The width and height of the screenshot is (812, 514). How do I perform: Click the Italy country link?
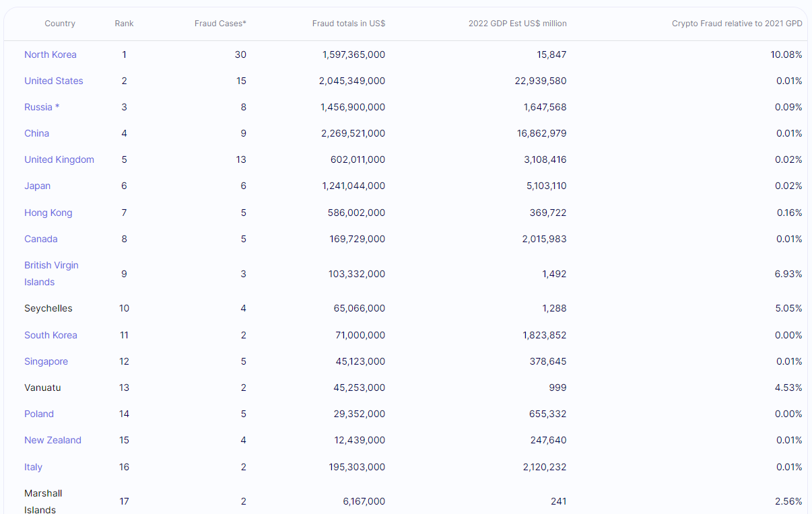[34, 467]
